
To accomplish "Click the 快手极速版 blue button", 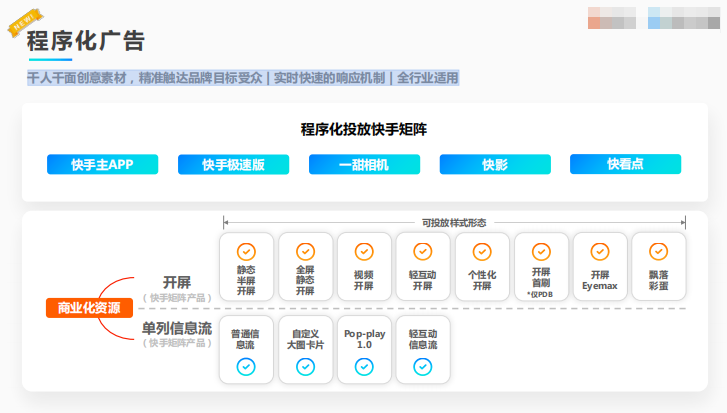I will (x=233, y=165).
